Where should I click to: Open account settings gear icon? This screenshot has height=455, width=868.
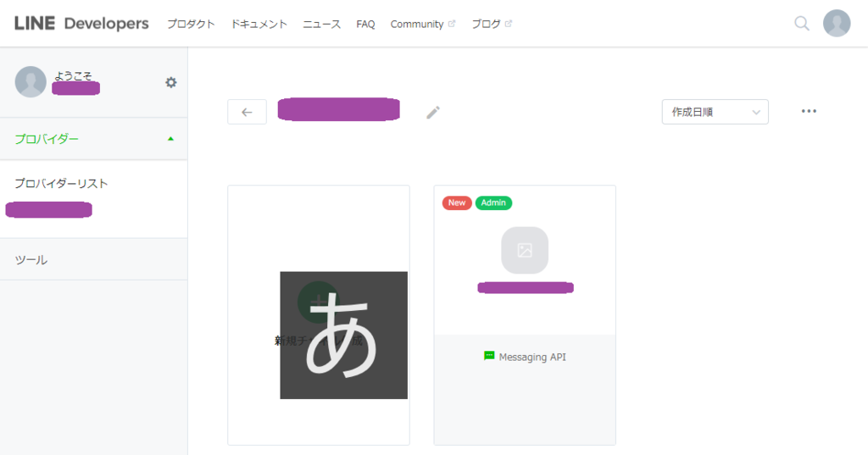tap(171, 82)
